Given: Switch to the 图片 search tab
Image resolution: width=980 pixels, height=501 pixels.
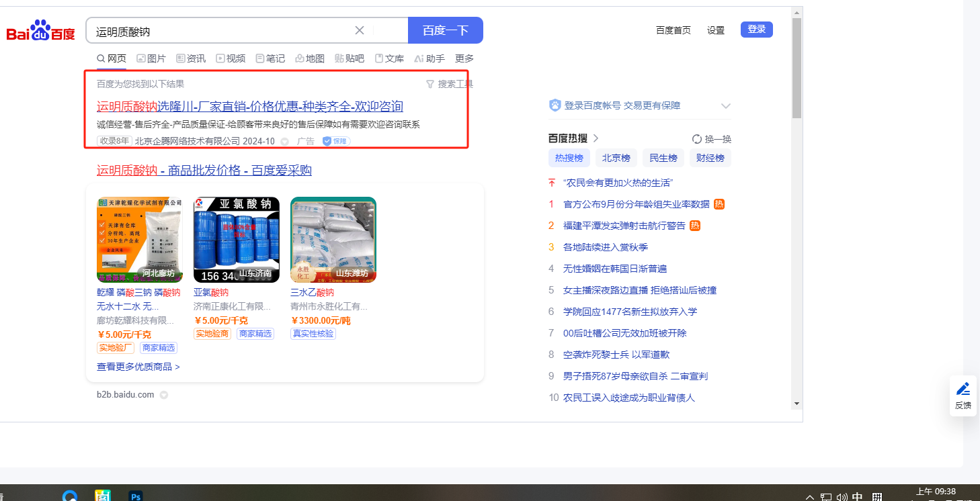Looking at the screenshot, I should pos(151,58).
